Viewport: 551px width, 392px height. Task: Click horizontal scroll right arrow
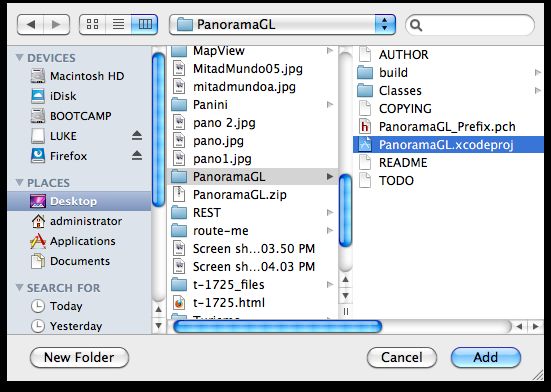[535, 327]
